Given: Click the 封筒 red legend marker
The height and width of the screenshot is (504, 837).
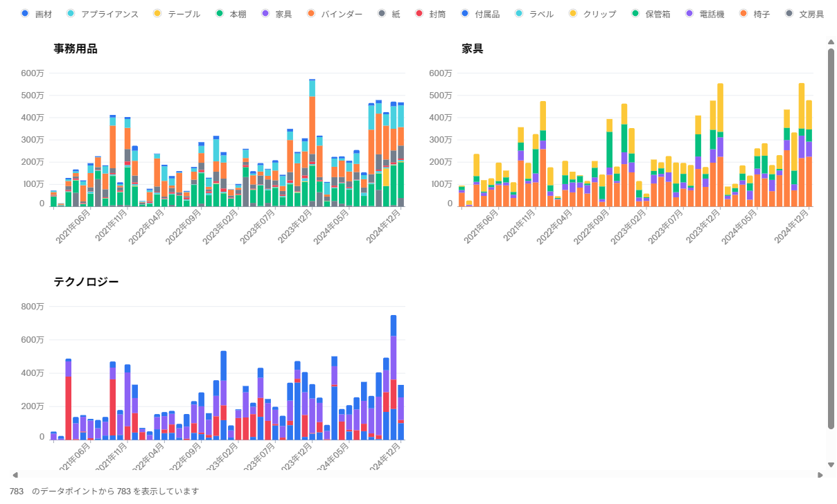Looking at the screenshot, I should pos(418,14).
